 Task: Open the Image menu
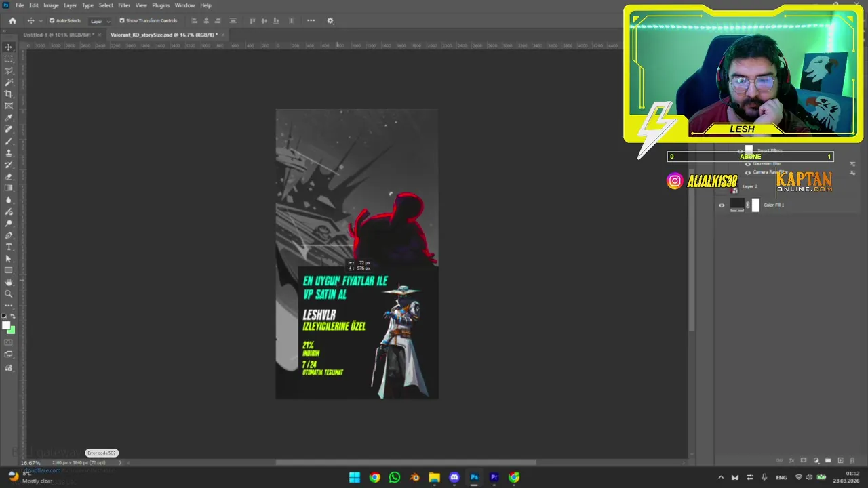pyautogui.click(x=51, y=5)
